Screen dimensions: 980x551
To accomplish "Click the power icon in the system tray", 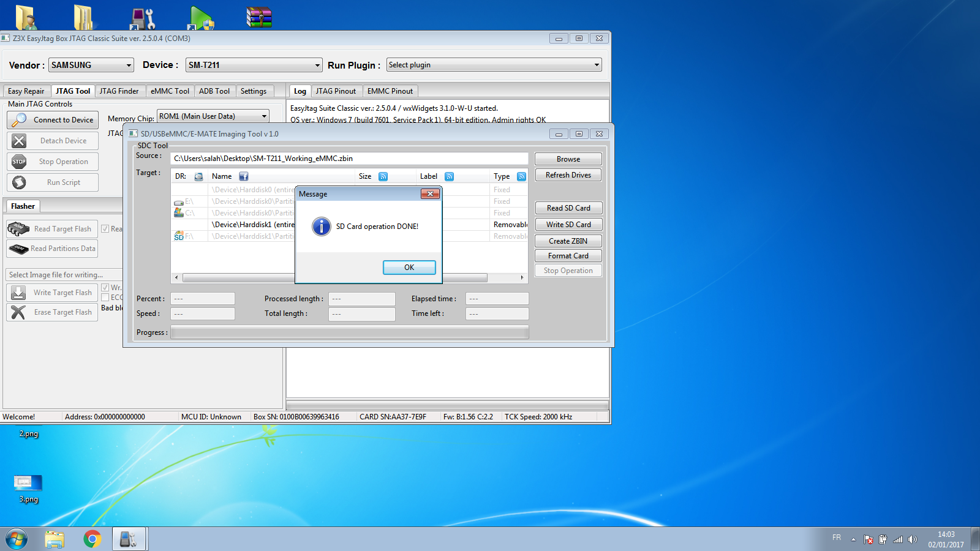I will coord(883,539).
